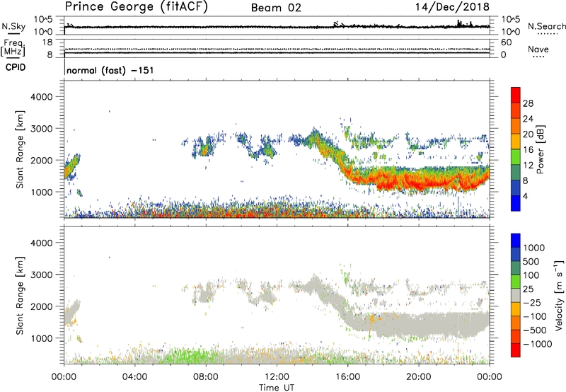Click the "N.Search" legend label

coord(546,26)
